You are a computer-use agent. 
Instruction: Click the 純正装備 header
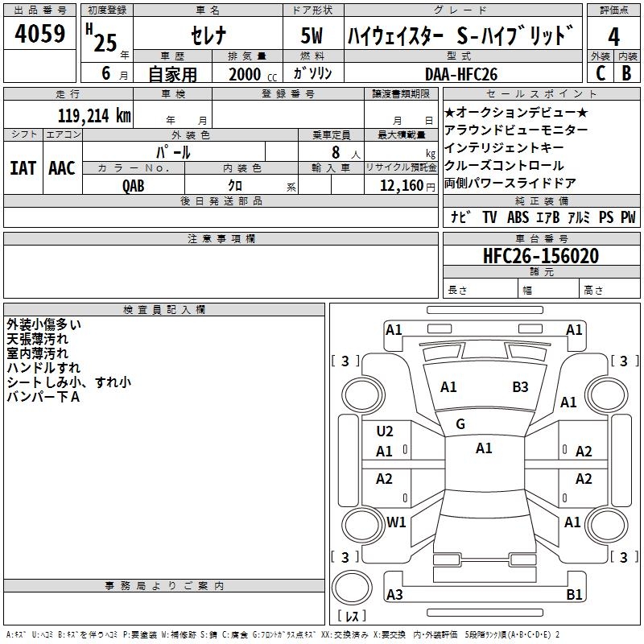pyautogui.click(x=541, y=200)
